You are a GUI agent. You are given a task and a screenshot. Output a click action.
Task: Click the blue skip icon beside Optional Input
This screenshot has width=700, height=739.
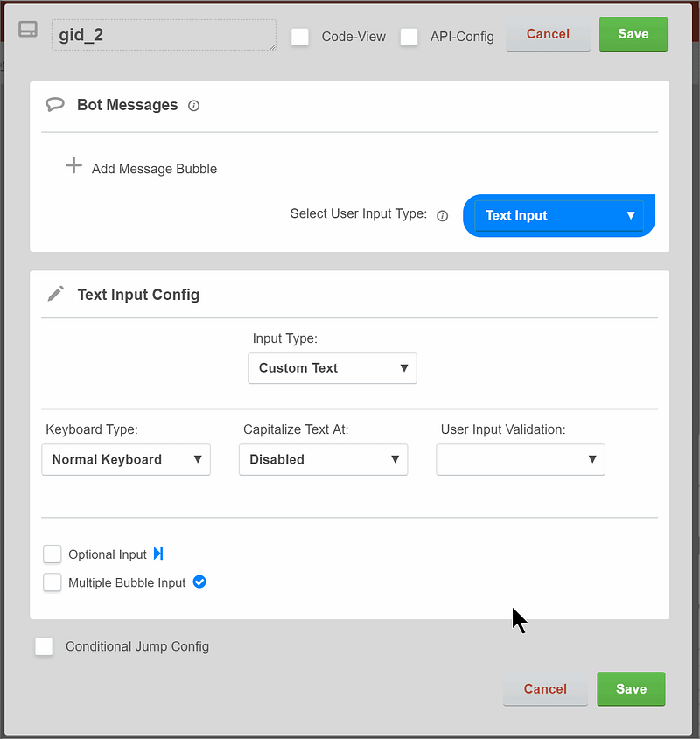tap(158, 554)
